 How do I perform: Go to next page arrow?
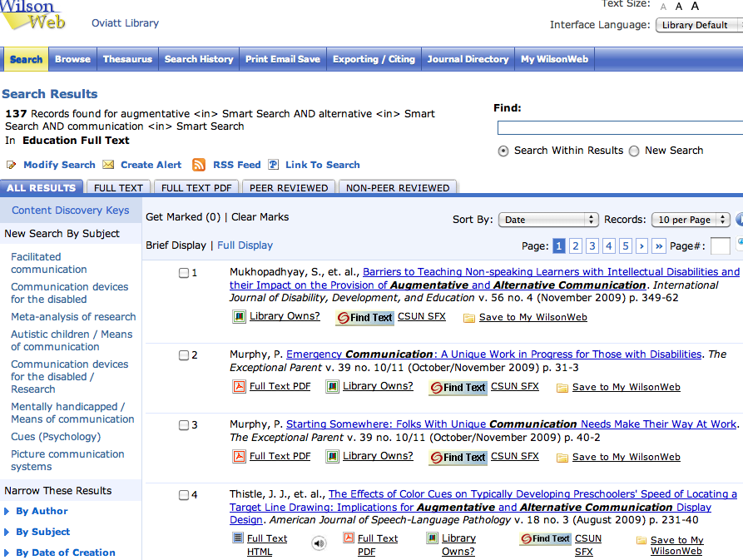[x=641, y=246]
